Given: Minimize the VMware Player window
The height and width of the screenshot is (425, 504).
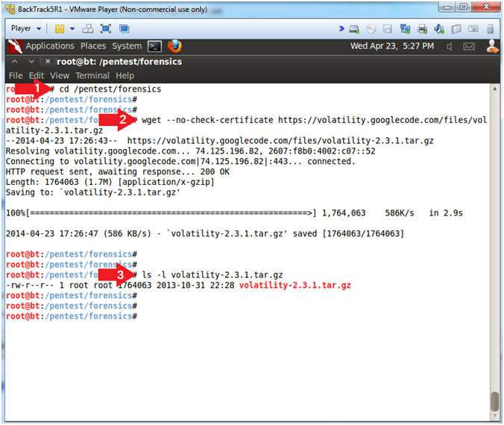Looking at the screenshot, I should [447, 7].
